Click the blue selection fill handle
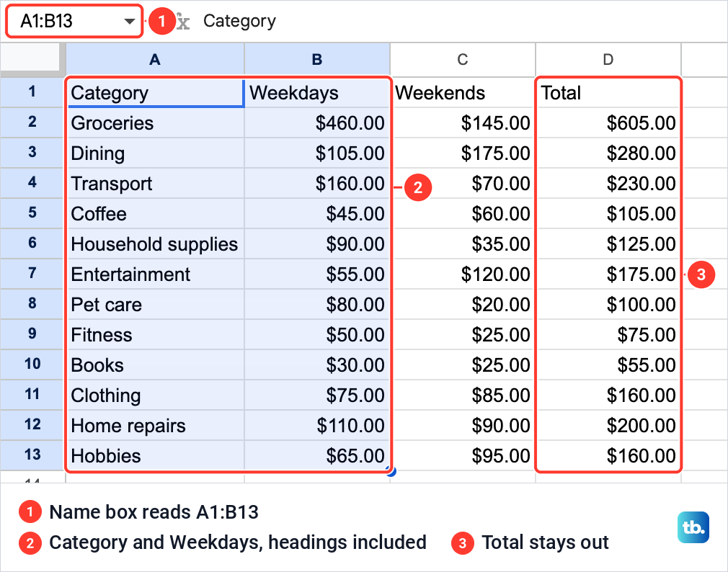The width and height of the screenshot is (728, 572). click(391, 472)
